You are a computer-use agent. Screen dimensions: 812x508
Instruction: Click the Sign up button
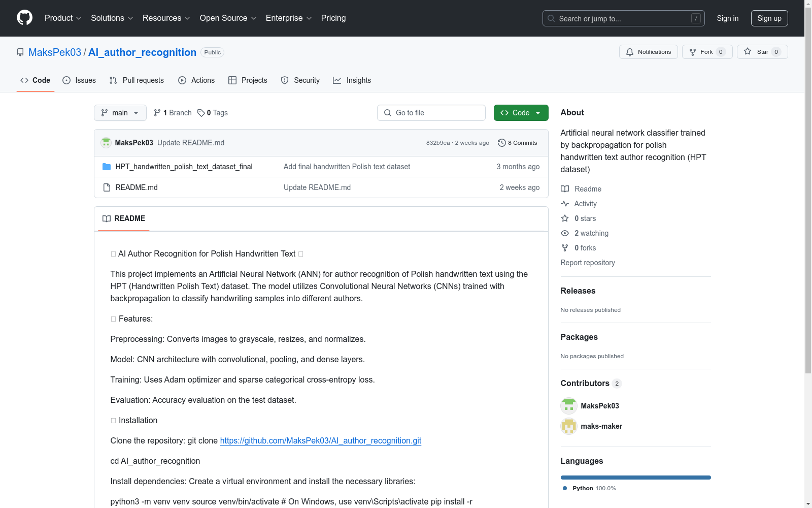click(x=769, y=18)
